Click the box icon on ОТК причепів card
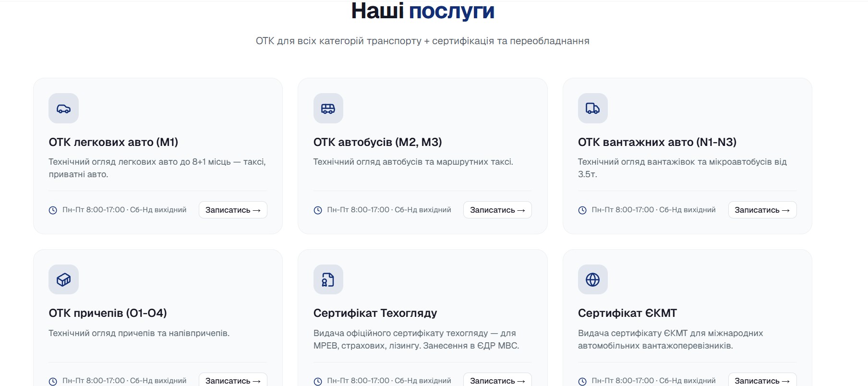This screenshot has height=386, width=868. 63,279
